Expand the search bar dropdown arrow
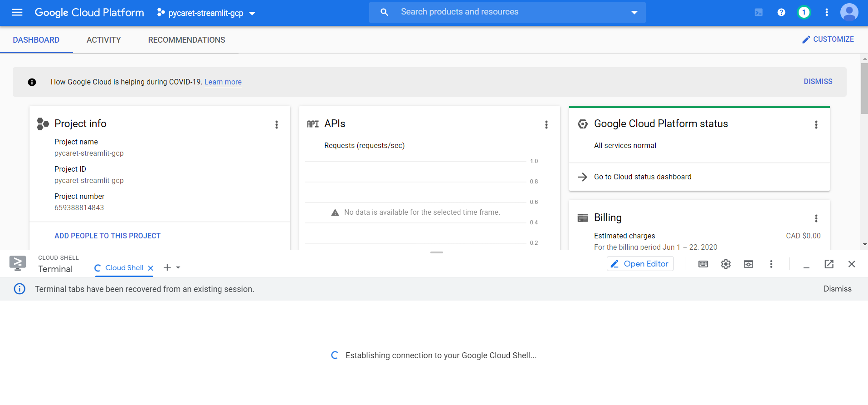868x405 pixels. coord(634,12)
